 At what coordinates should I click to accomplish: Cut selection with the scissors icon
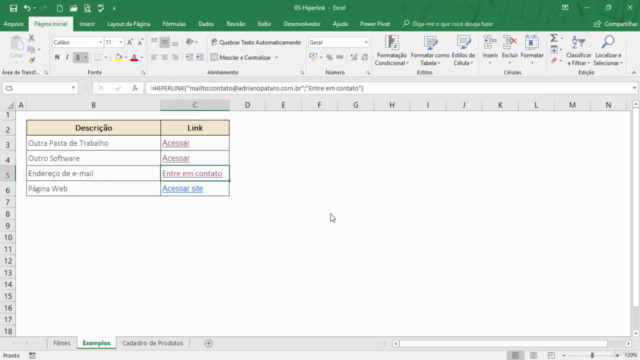31,38
